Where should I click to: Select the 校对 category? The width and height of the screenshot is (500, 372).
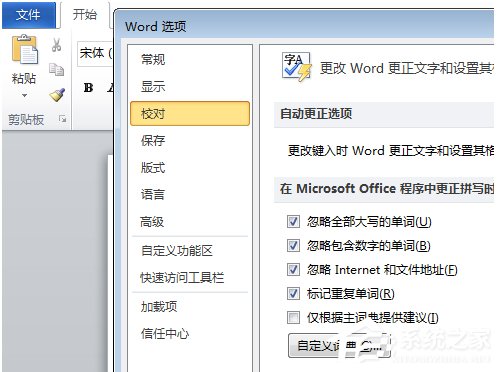pos(190,114)
